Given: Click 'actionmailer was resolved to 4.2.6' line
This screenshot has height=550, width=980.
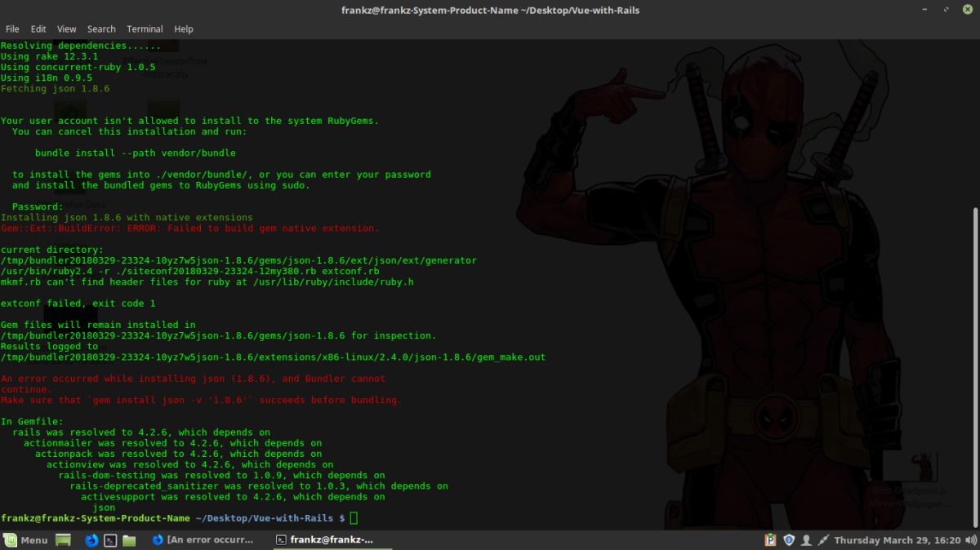Looking at the screenshot, I should click(172, 443).
